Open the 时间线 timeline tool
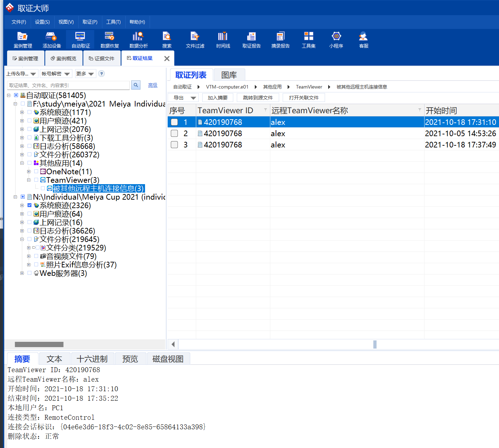The image size is (499, 448). click(x=223, y=40)
